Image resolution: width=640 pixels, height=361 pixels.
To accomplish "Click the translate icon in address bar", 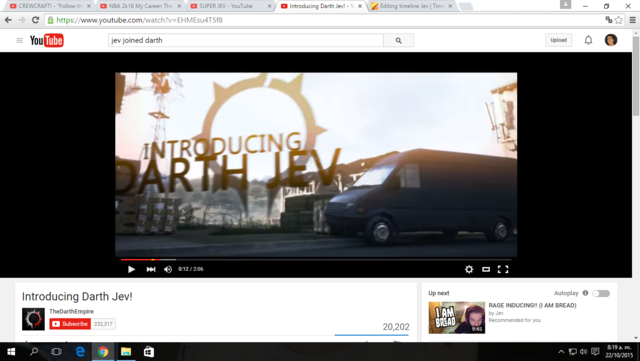I will tap(609, 20).
